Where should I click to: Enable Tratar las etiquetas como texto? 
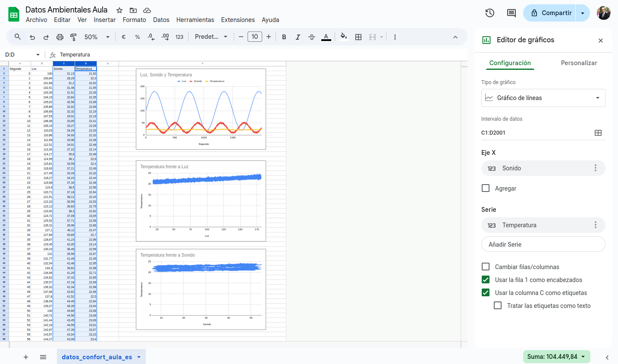click(498, 305)
